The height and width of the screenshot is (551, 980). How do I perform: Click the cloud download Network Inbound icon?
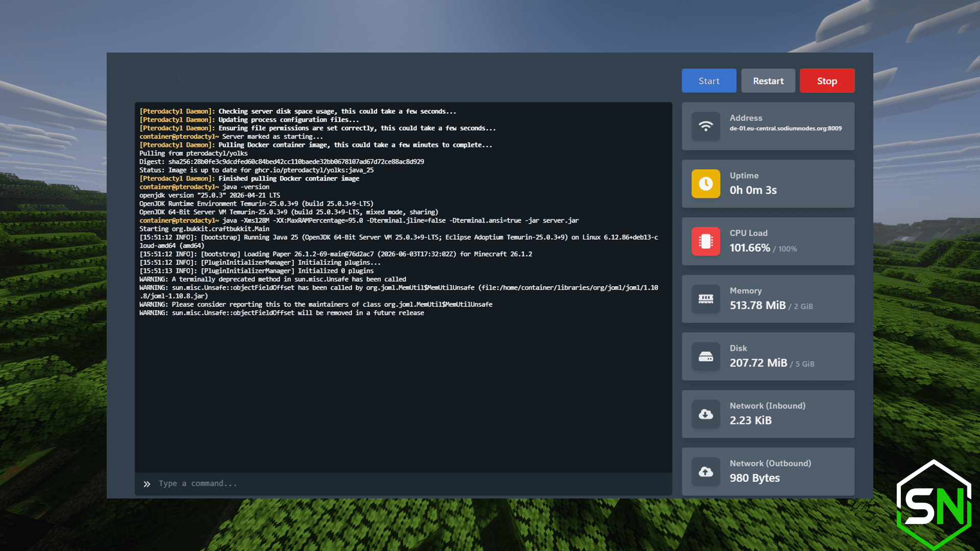pos(706,414)
